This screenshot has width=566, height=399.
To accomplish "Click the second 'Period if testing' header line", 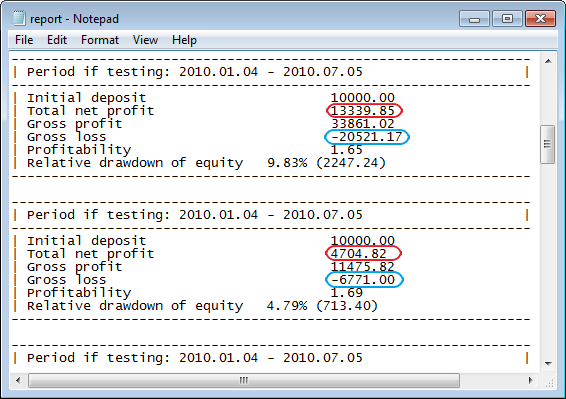I will pyautogui.click(x=195, y=214).
